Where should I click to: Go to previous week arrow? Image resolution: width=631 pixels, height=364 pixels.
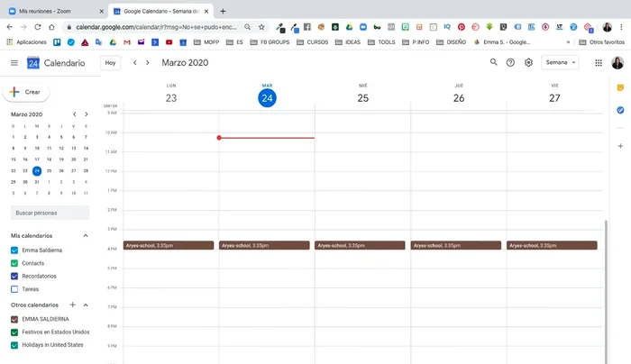[135, 63]
